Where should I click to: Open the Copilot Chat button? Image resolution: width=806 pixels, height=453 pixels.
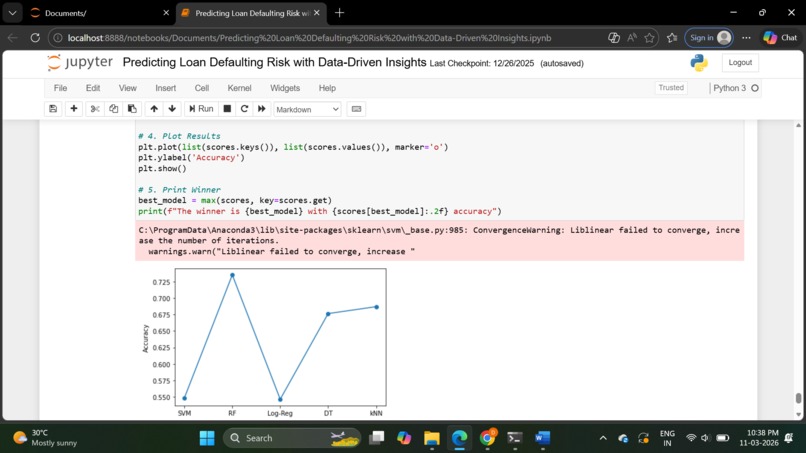780,38
